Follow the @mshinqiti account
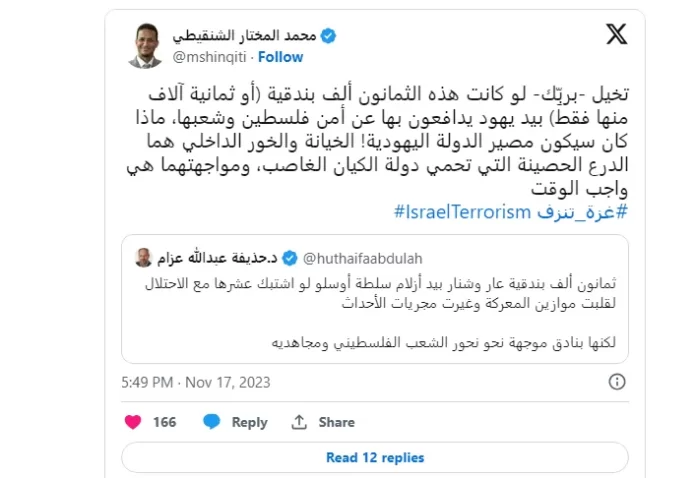 281,57
